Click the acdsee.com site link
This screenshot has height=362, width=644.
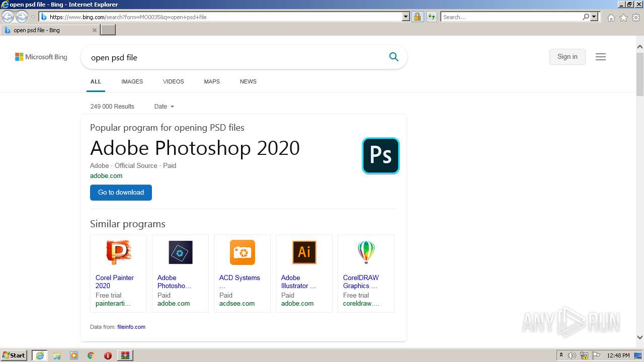tap(237, 304)
